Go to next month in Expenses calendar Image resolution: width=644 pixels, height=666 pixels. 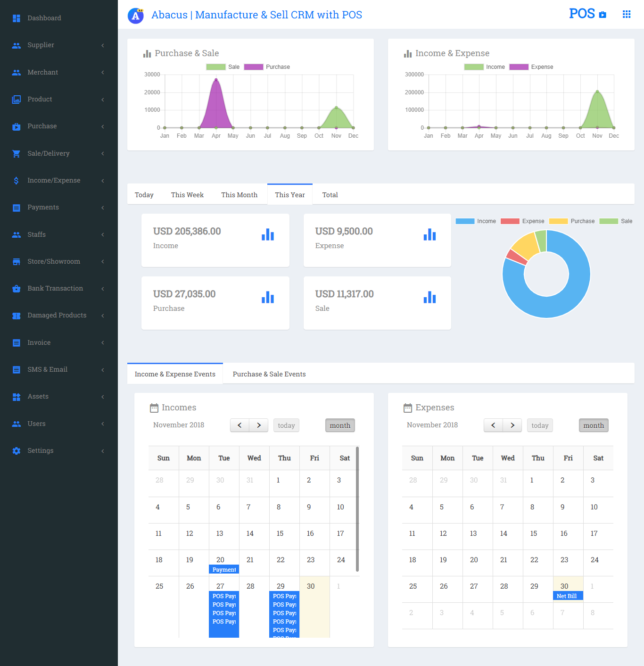(x=512, y=425)
